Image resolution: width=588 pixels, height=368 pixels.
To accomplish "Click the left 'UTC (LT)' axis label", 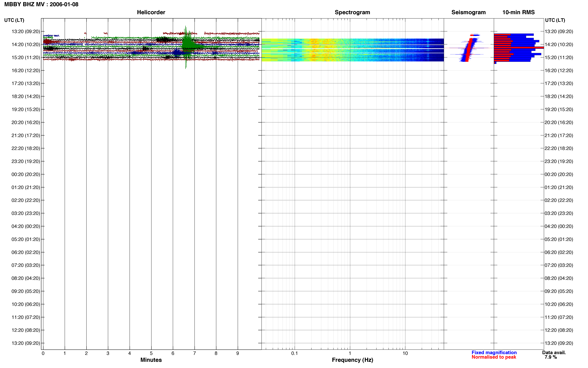I will 14,20.
